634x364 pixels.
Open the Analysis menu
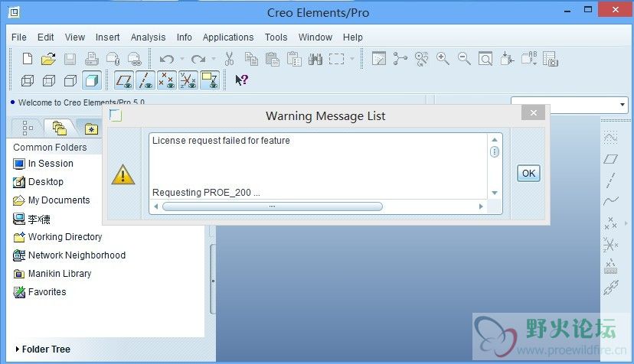(148, 37)
